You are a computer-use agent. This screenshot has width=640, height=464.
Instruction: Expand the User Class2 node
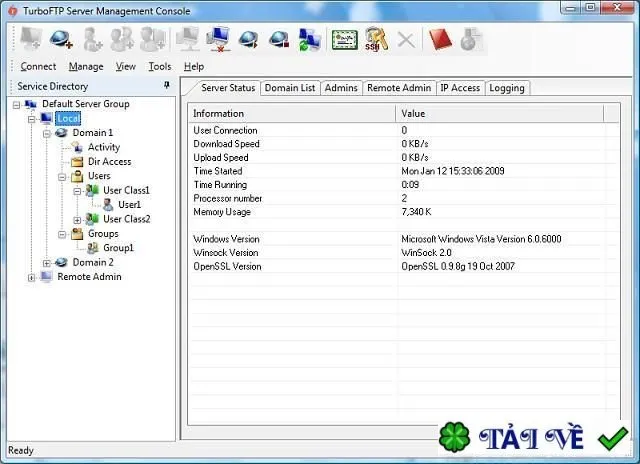click(77, 220)
